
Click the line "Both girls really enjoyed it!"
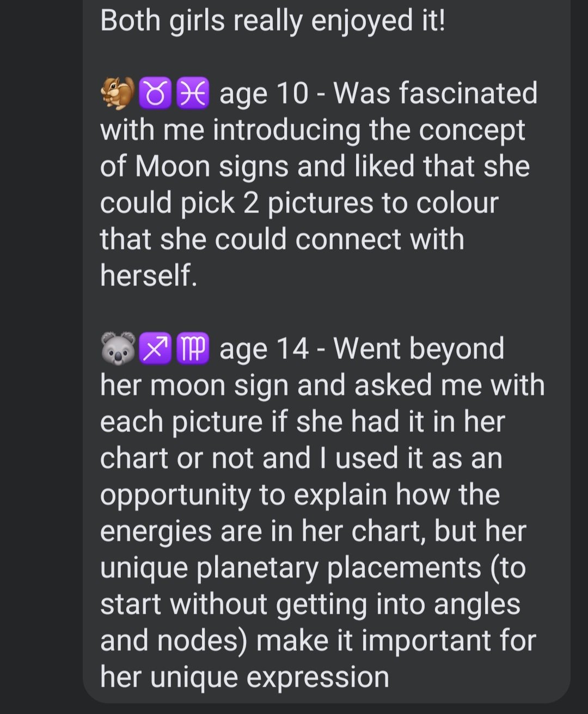[x=272, y=21]
